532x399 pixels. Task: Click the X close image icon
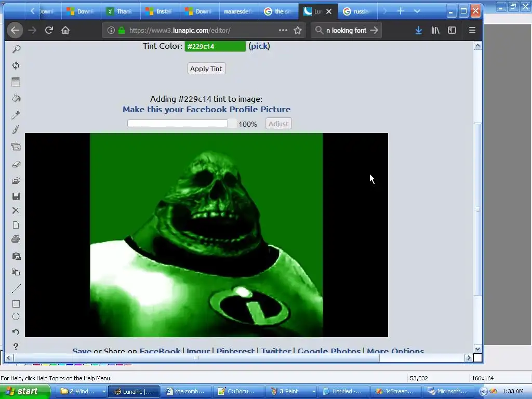pos(16,210)
